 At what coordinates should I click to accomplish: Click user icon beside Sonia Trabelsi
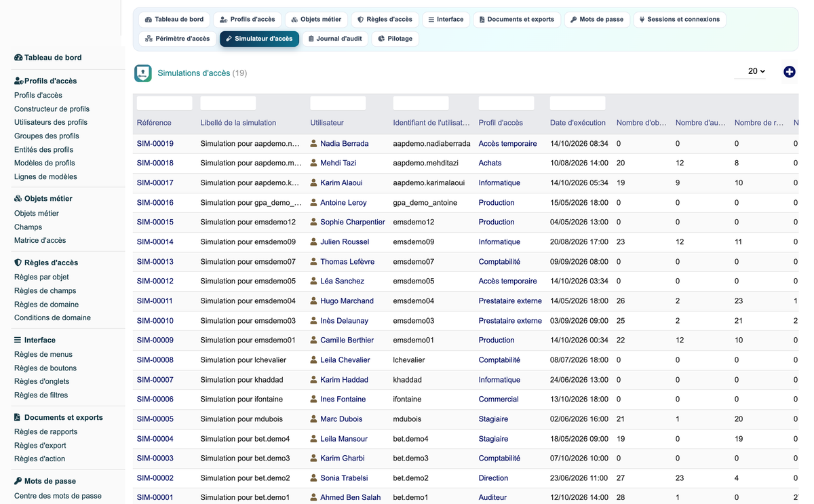click(314, 478)
